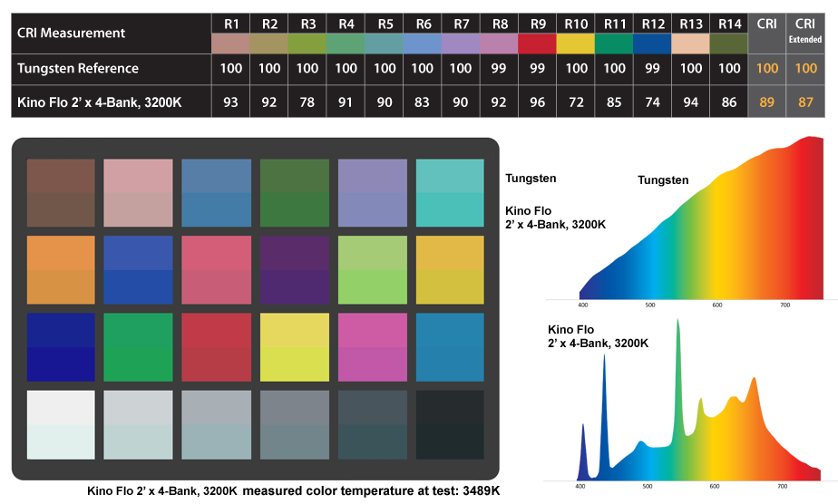Image resolution: width=838 pixels, height=504 pixels.
Task: Click the Kino Flo CRI value 89
Action: [766, 102]
